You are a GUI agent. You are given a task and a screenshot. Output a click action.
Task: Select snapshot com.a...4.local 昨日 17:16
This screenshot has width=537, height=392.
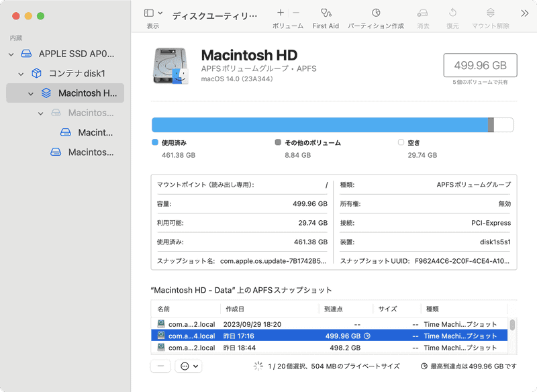(329, 336)
